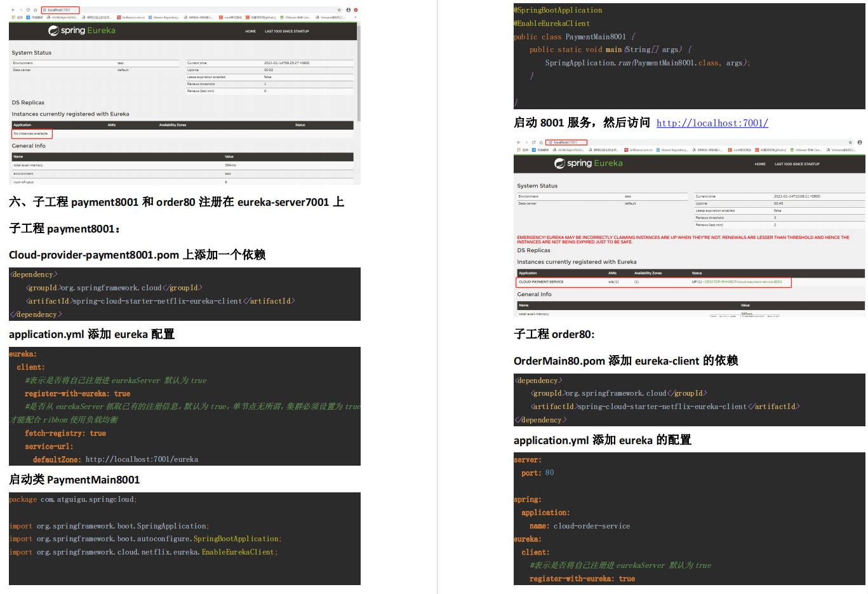
Task: Click heading 'application.yml 添加 eureka 配置'
Action: tap(91, 334)
